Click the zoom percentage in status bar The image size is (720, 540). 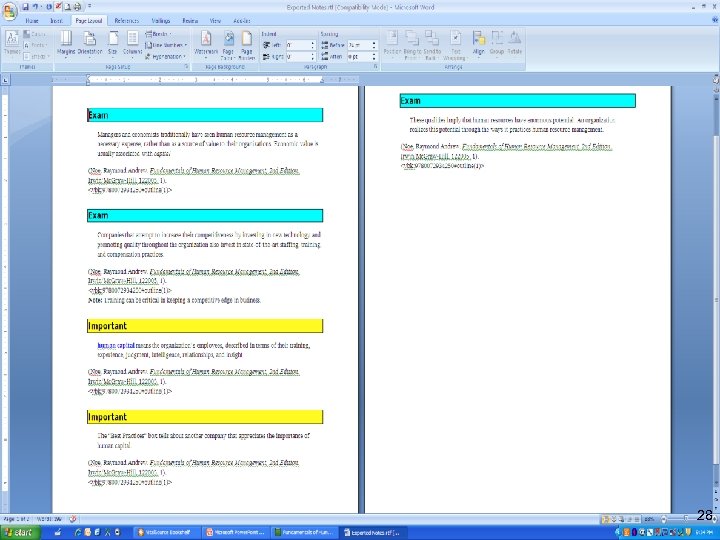tap(649, 519)
